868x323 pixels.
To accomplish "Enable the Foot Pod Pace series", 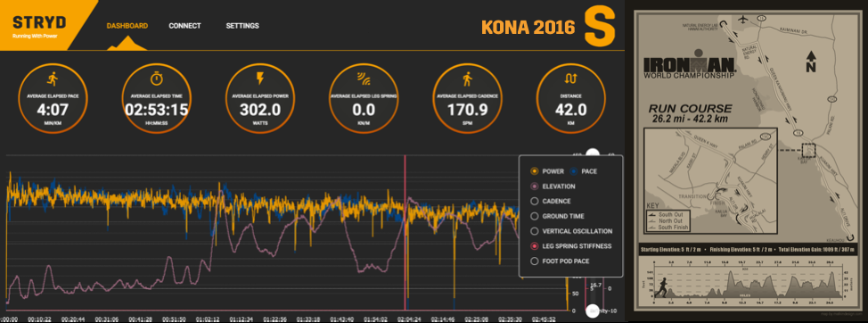I will pos(534,261).
